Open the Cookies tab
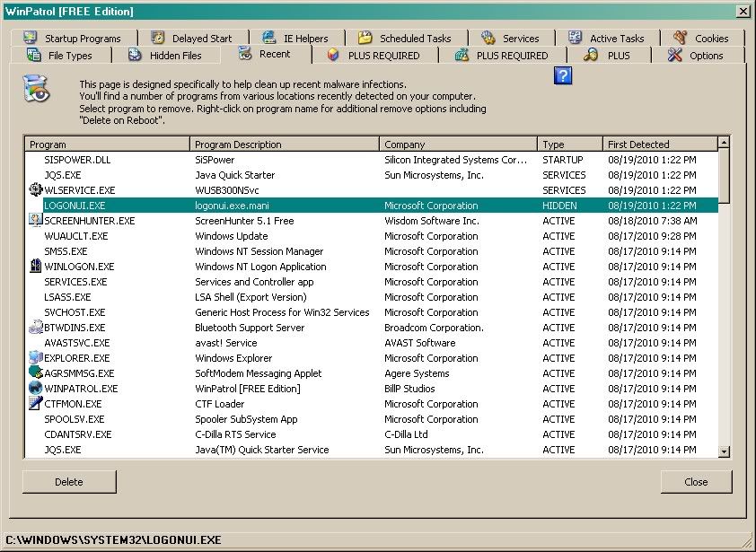Viewport: 756px width, 552px height. [x=702, y=38]
